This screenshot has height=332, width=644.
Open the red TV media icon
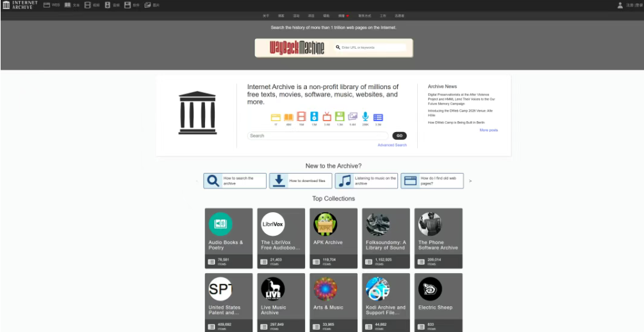coord(327,117)
